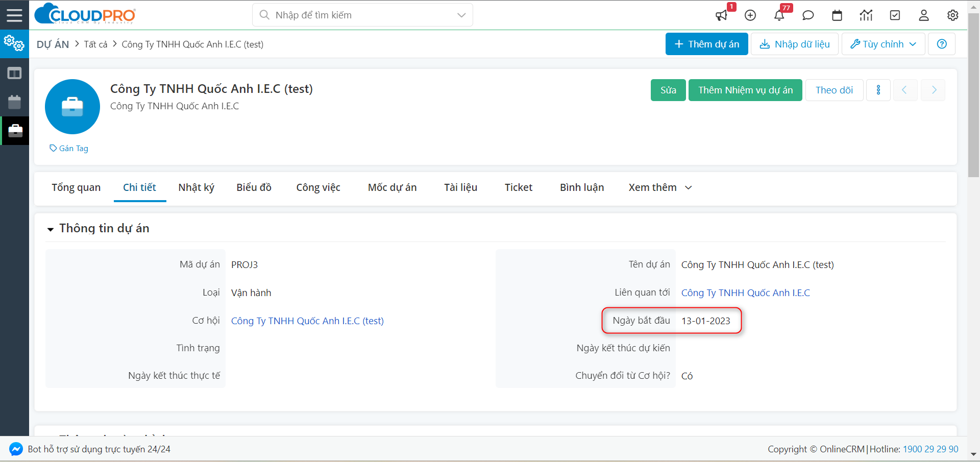Open the Liên quan tới company link
The height and width of the screenshot is (462, 980).
pyautogui.click(x=745, y=293)
